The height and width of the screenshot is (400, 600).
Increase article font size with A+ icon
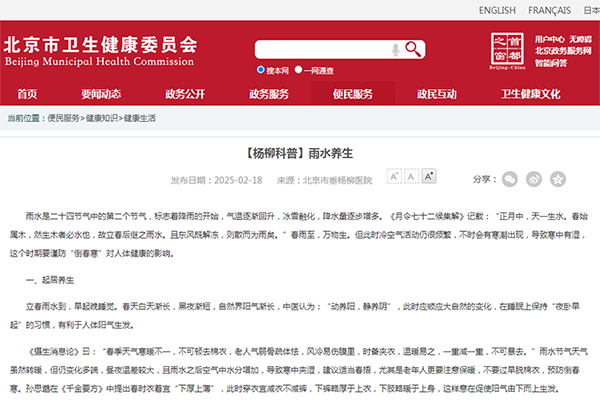click(x=429, y=177)
